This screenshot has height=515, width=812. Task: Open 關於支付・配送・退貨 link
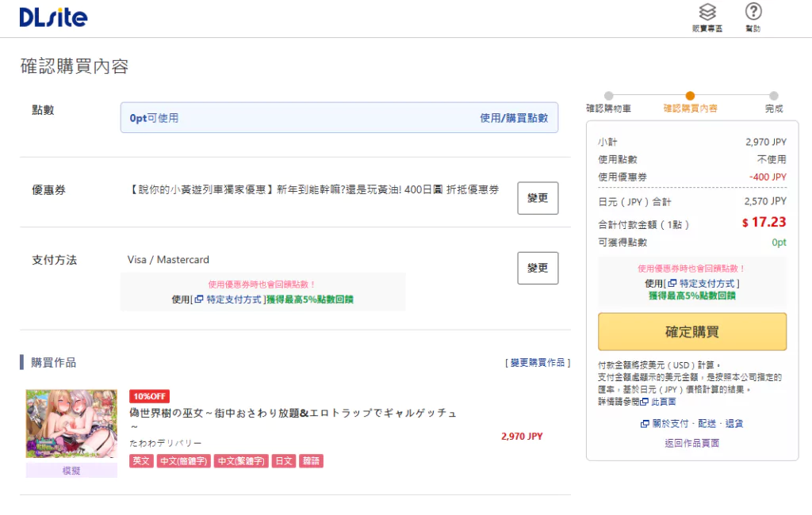(x=691, y=424)
